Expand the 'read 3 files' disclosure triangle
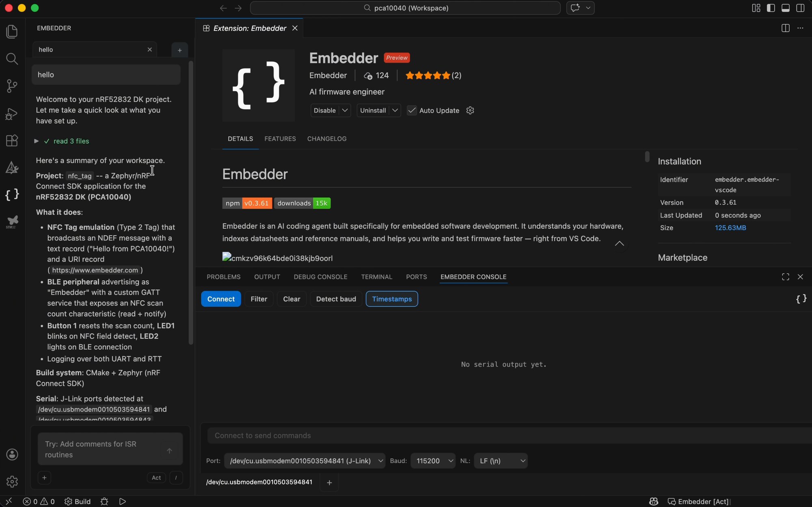812x507 pixels. pos(36,141)
